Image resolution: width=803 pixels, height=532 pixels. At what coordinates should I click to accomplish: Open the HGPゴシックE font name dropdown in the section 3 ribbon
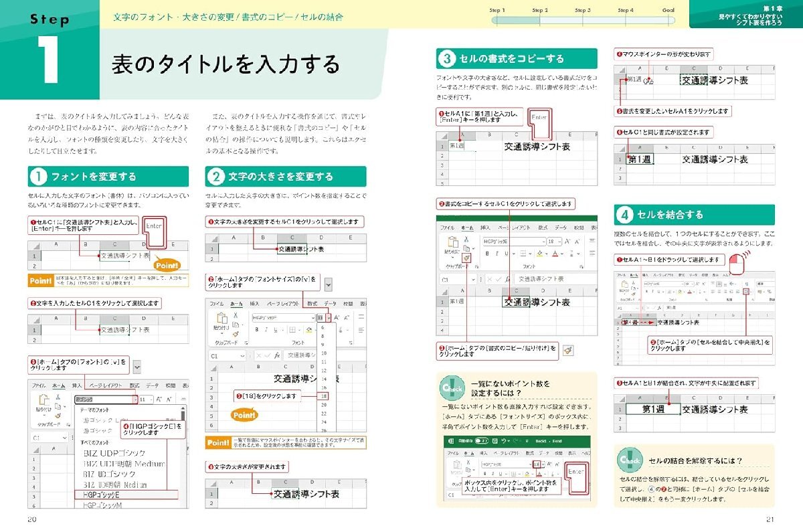point(544,242)
